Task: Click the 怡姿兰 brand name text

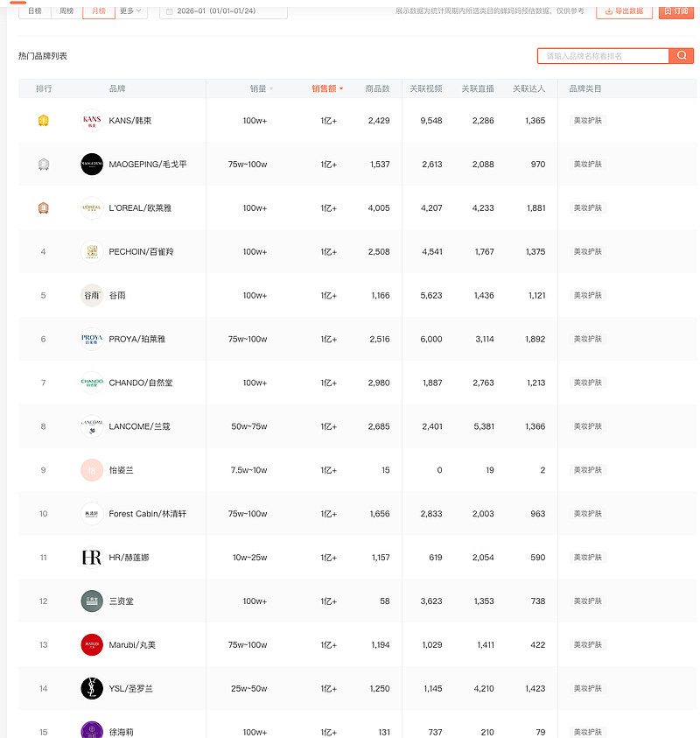Action: (122, 470)
